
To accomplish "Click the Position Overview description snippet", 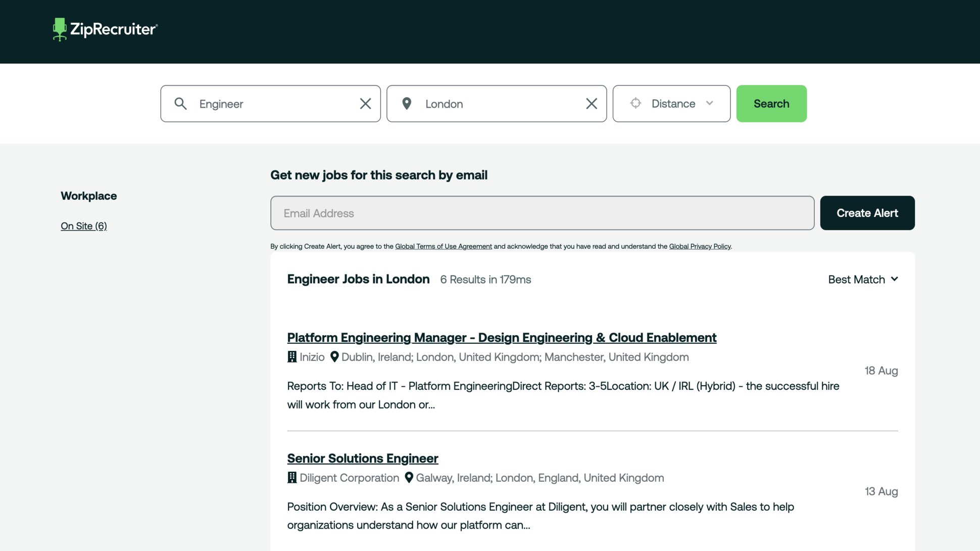I will click(x=541, y=516).
